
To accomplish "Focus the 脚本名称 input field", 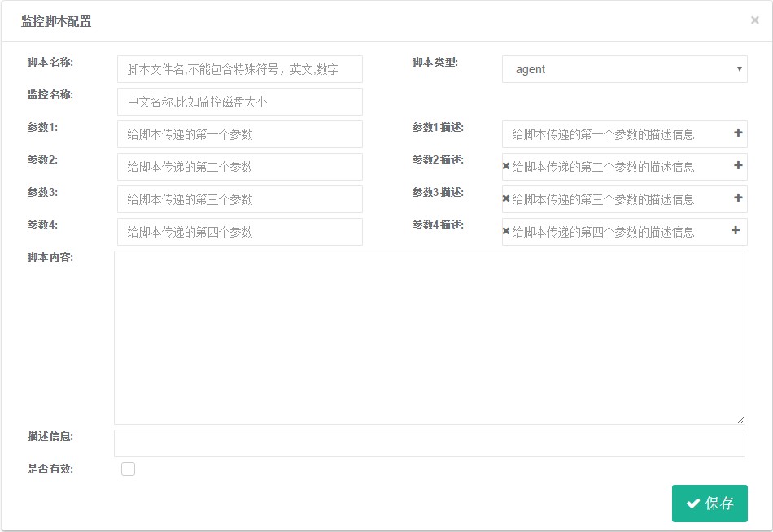I will [x=239, y=69].
